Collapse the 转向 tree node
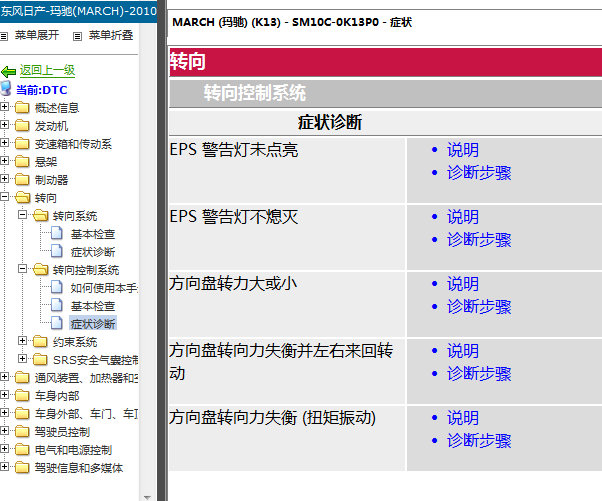The height and width of the screenshot is (501, 602). pyautogui.click(x=4, y=197)
